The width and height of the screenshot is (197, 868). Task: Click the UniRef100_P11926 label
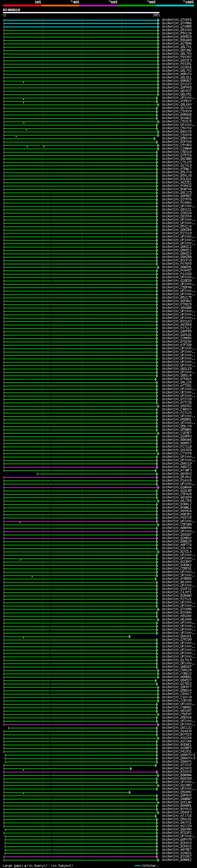pos(177,274)
